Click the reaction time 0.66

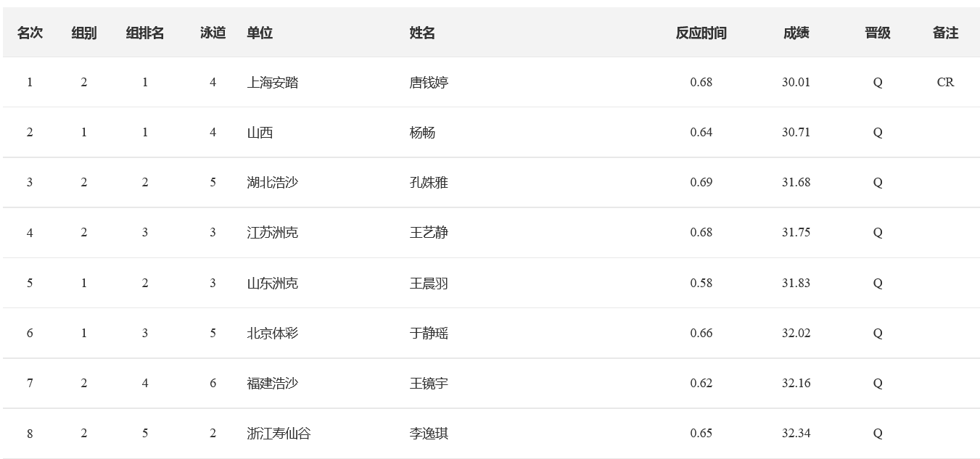point(701,333)
